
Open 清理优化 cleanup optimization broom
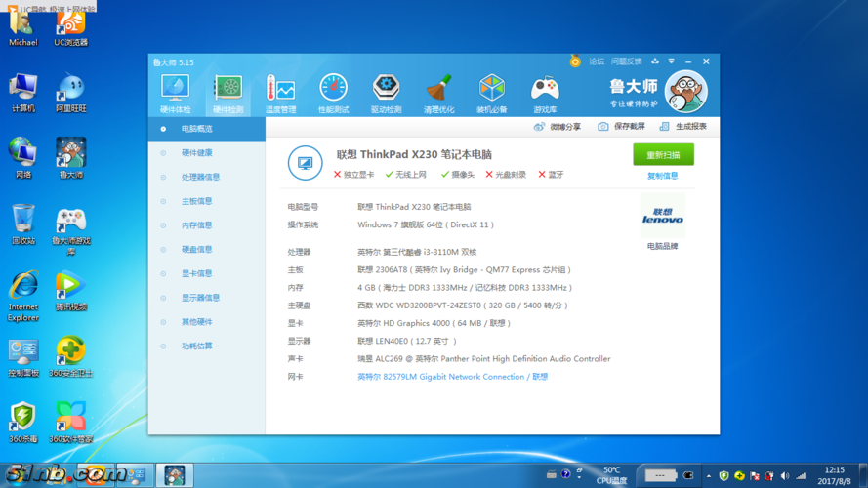[x=439, y=93]
